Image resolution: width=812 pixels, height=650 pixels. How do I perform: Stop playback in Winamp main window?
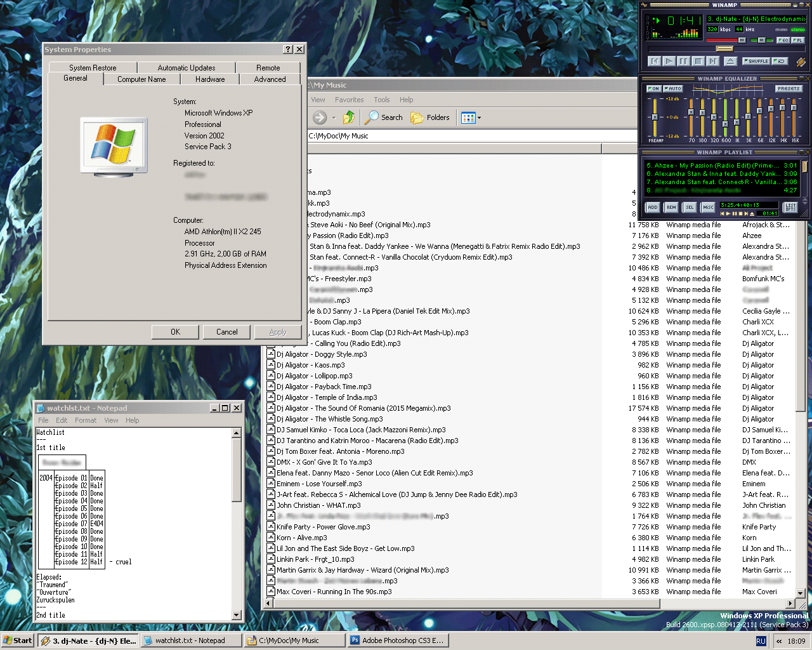[698, 62]
